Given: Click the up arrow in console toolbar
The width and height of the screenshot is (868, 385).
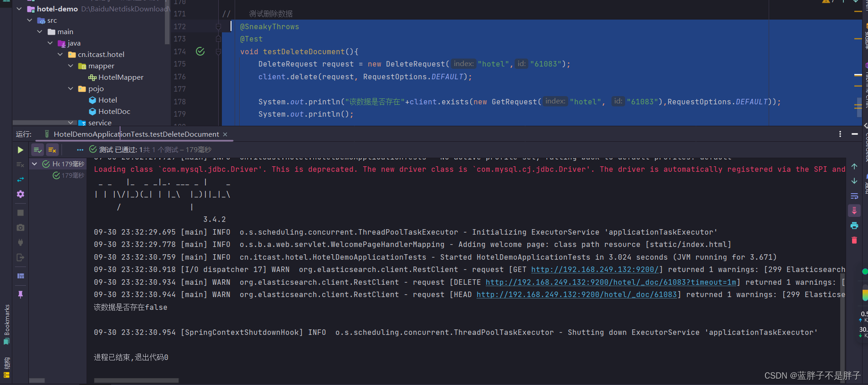Looking at the screenshot, I should coord(854,166).
